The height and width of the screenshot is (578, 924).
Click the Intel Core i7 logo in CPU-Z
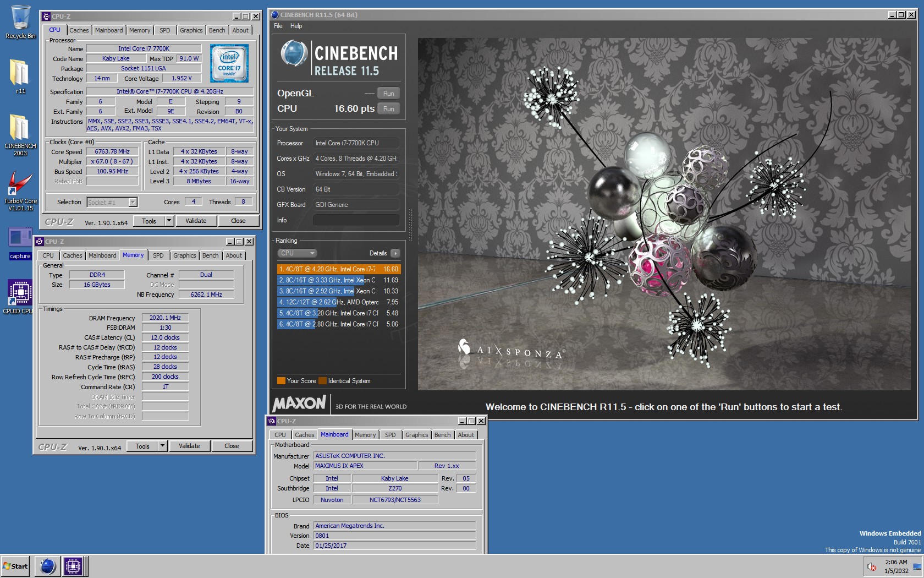229,63
